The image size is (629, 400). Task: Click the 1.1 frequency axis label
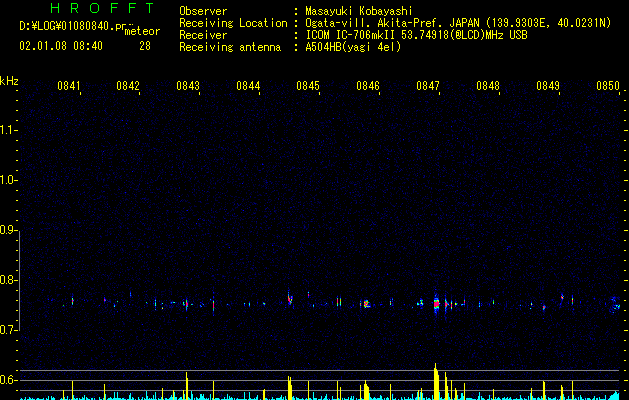click(x=8, y=130)
